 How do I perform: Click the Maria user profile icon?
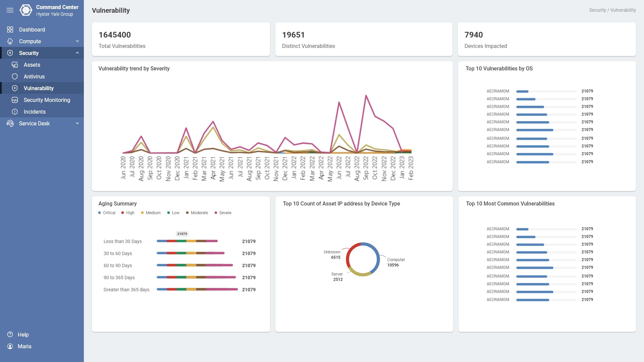pyautogui.click(x=10, y=346)
